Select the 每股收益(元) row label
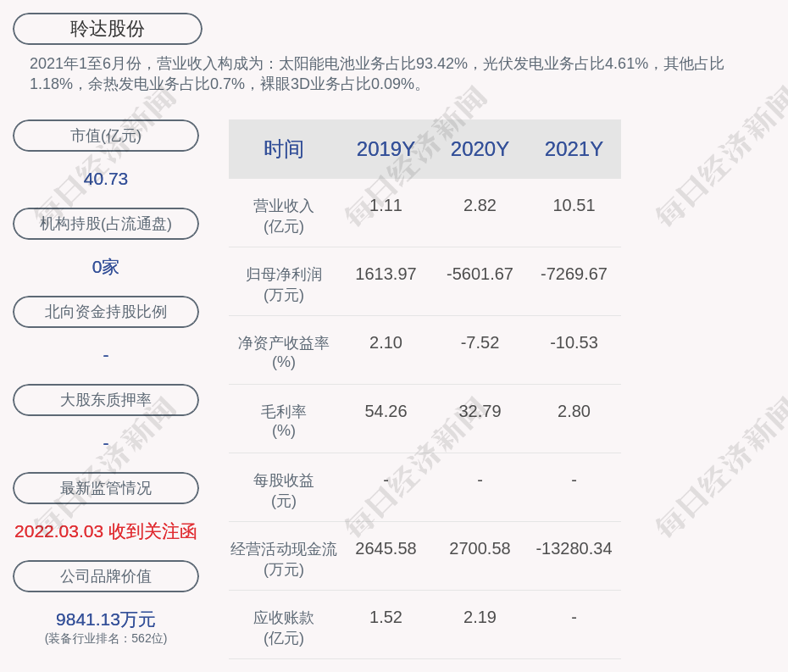This screenshot has width=788, height=672. pyautogui.click(x=284, y=491)
